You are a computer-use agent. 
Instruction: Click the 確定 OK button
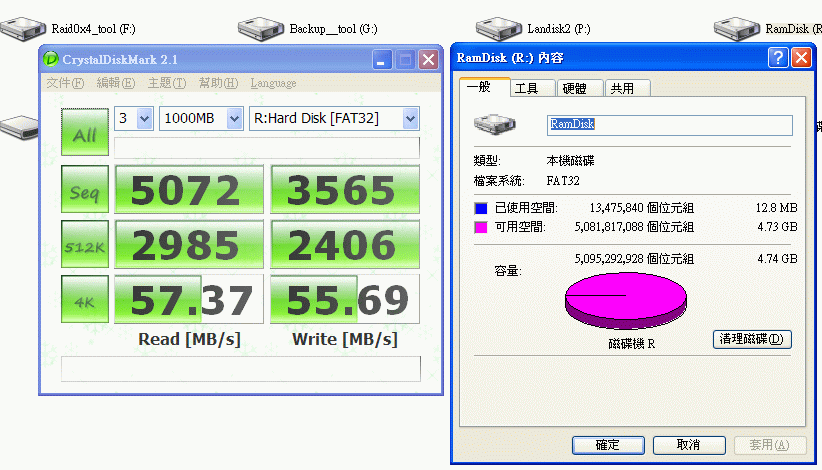click(x=608, y=445)
